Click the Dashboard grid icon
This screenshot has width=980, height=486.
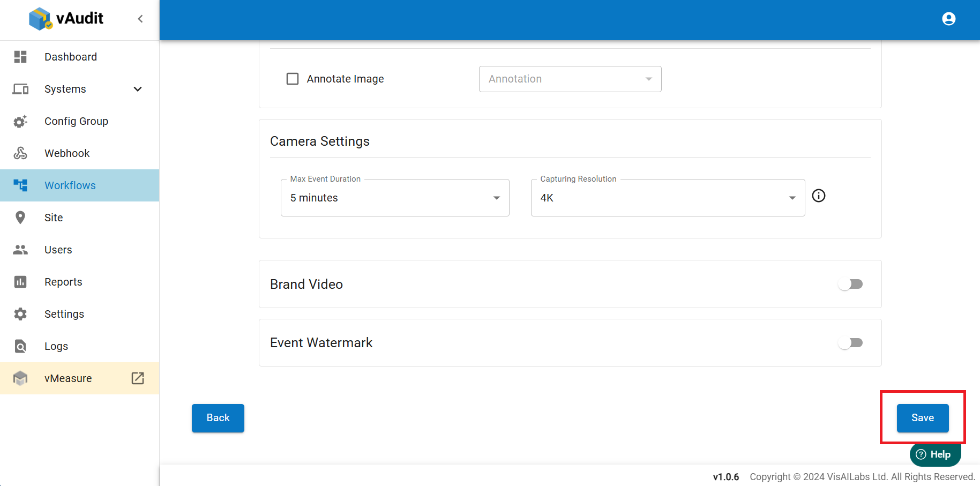(x=20, y=57)
